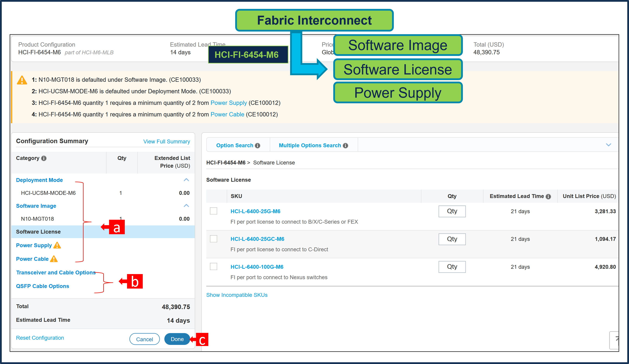The image size is (629, 364).
Task: Open the HCI-L-6400-25G-M6 SKU link
Action: pos(255,211)
